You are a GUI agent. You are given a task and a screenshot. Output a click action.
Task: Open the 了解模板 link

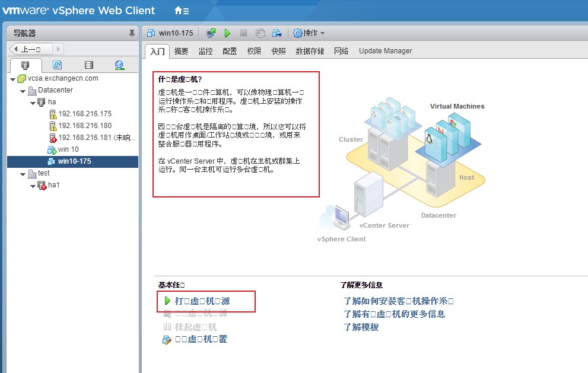(x=361, y=327)
